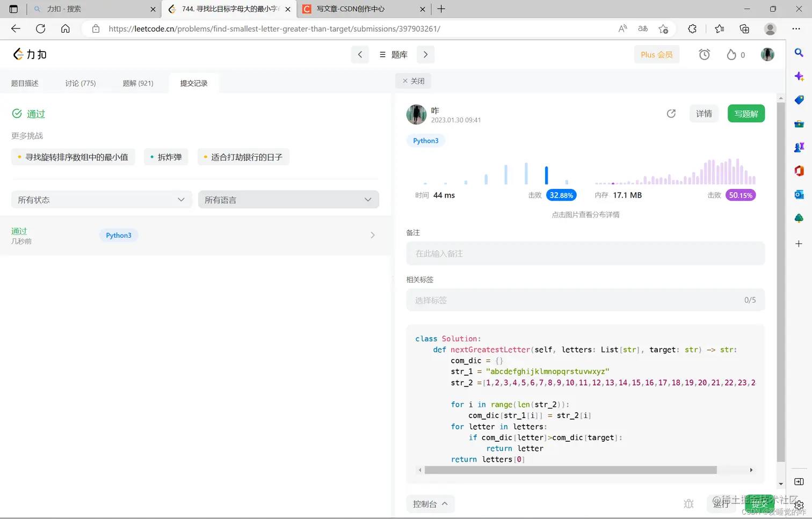Click the Python3 language badge in details
Viewport: 812px width, 519px height.
click(x=426, y=141)
